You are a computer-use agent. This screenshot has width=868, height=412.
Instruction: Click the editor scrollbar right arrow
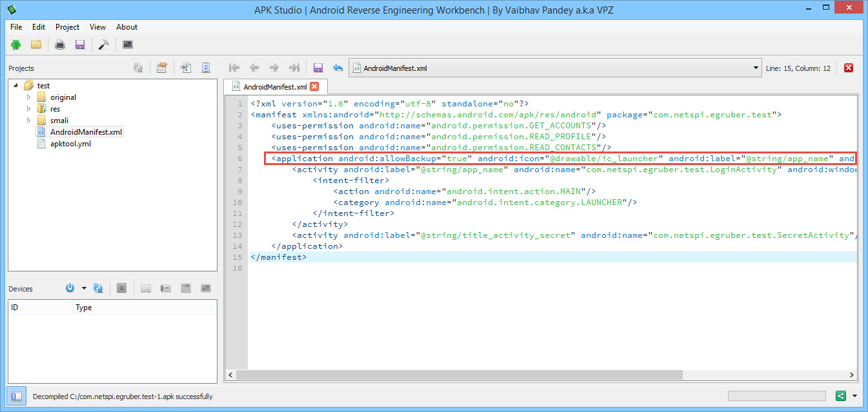[x=851, y=375]
